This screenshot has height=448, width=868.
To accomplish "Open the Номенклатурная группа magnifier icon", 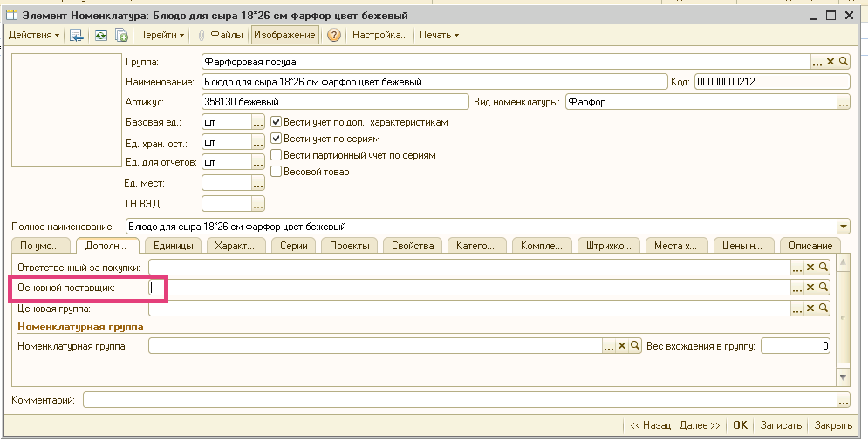I will [635, 346].
